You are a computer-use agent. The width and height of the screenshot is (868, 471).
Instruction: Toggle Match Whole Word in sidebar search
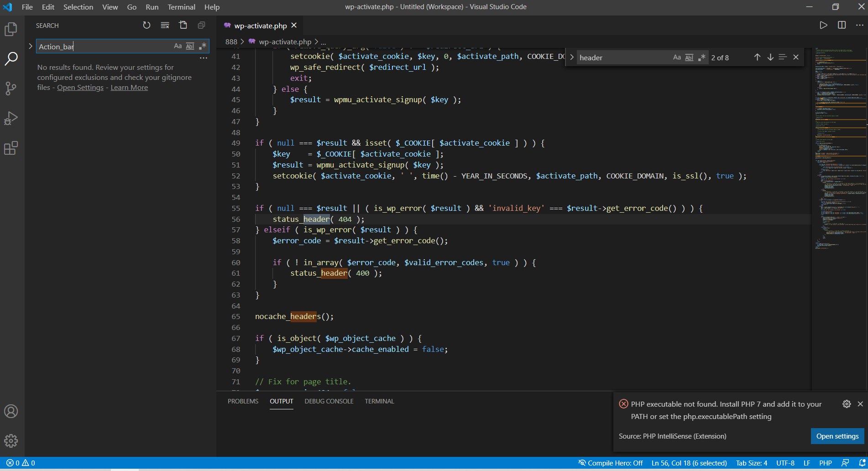(x=190, y=46)
